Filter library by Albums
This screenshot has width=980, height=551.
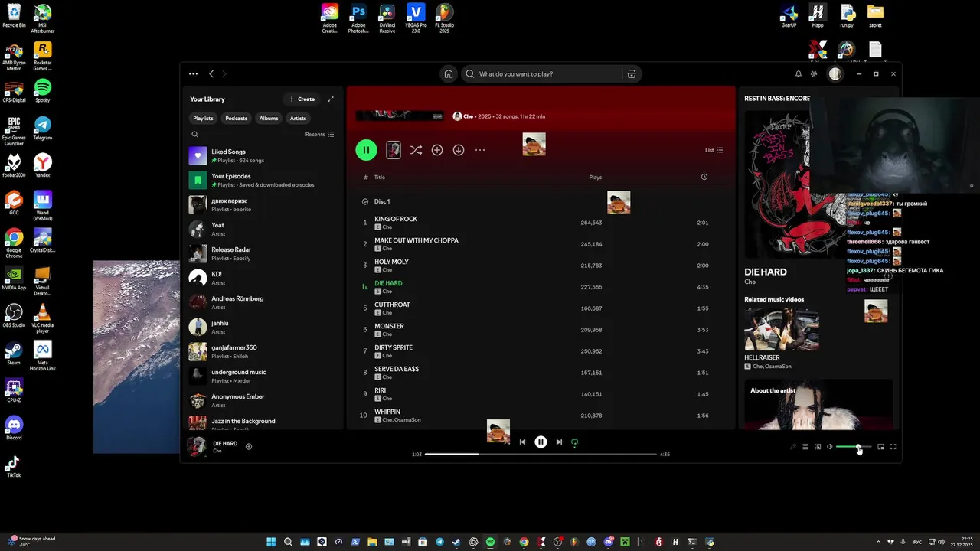point(269,119)
